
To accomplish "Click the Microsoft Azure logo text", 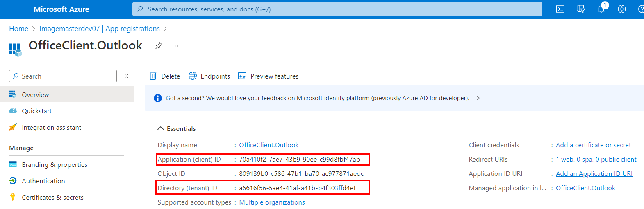I will click(61, 9).
